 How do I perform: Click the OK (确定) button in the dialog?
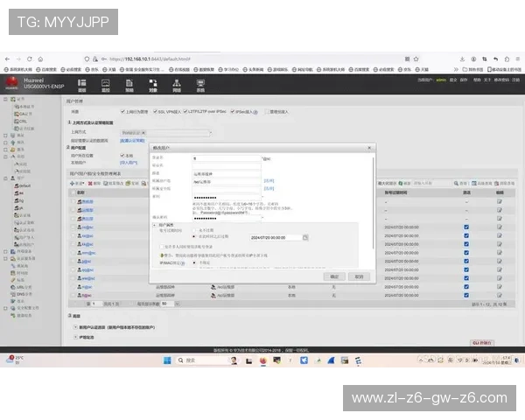pos(334,276)
